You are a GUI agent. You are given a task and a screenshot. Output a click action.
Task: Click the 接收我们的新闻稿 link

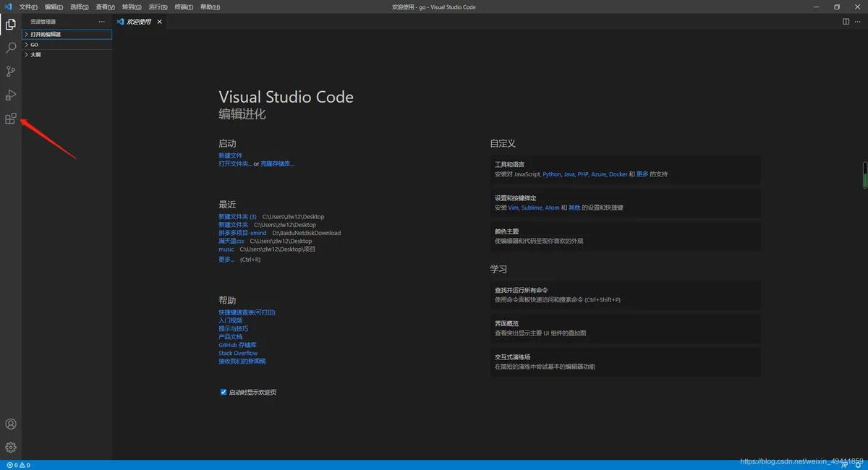tap(242, 361)
